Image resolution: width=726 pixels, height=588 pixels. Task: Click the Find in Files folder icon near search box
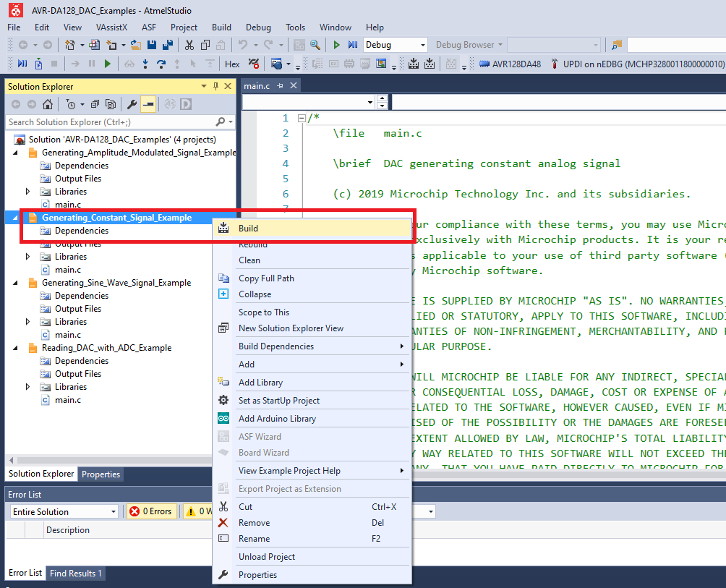click(x=617, y=45)
